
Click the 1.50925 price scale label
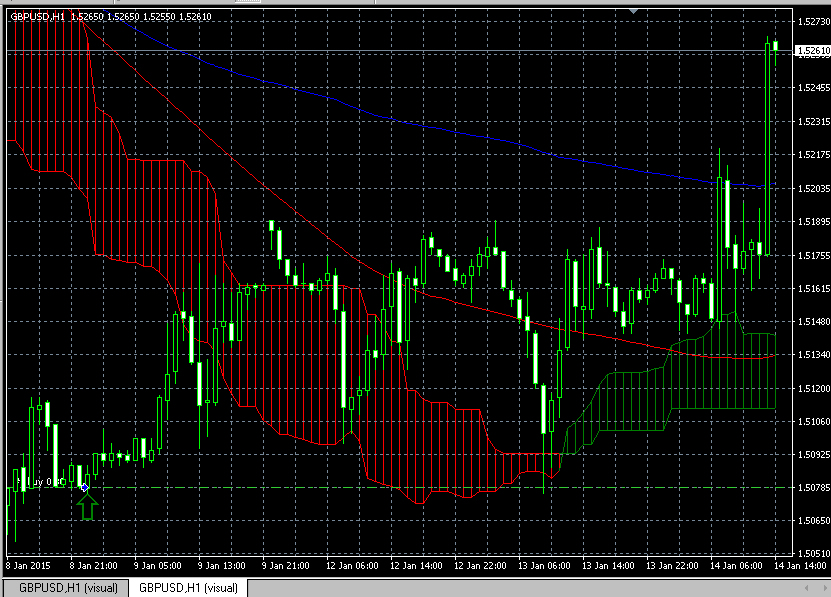point(814,454)
